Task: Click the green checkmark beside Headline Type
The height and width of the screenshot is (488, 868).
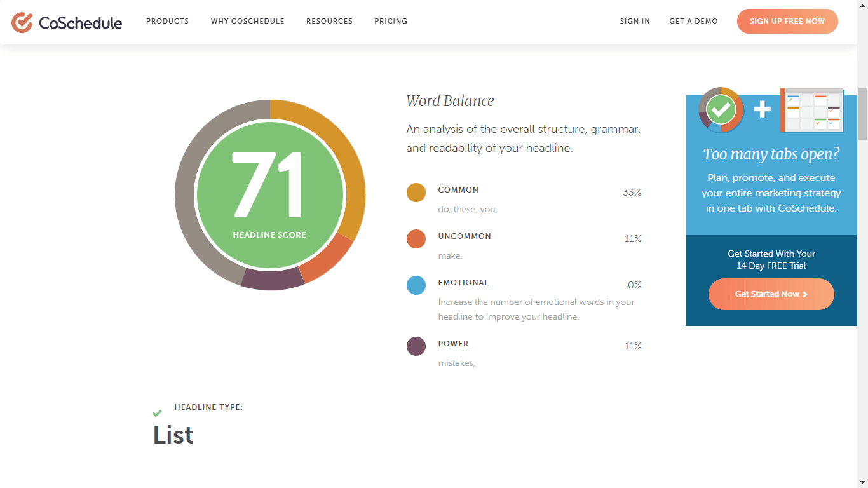Action: 157,414
